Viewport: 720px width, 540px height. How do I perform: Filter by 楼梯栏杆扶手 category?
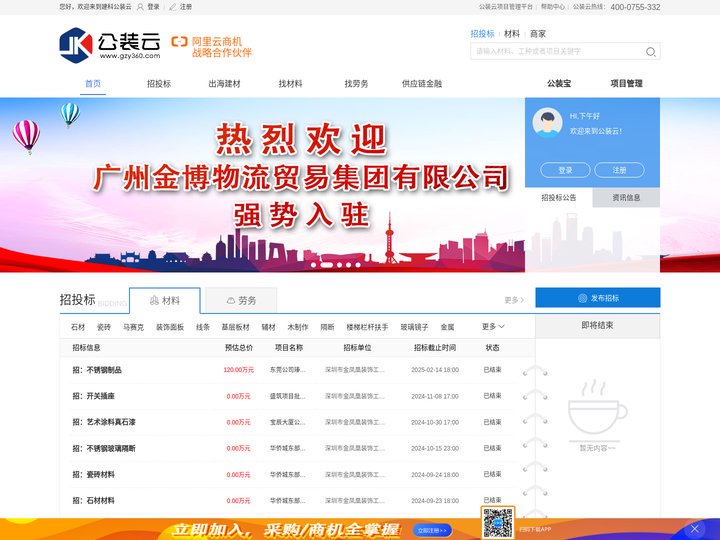(367, 327)
